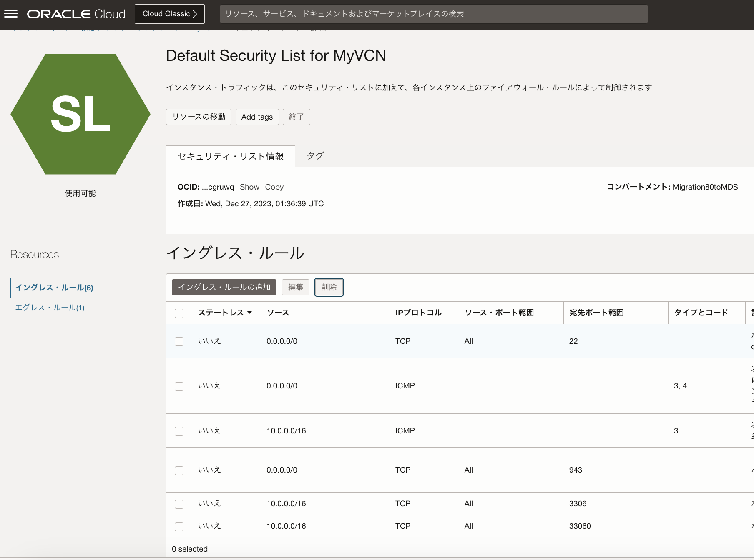Open the Cloud Classic switcher

click(x=169, y=14)
